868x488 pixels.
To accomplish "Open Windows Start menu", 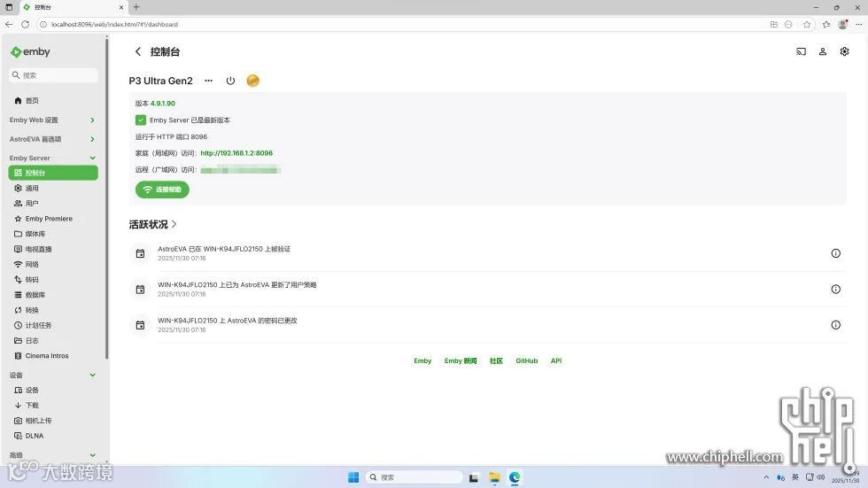I will 353,477.
